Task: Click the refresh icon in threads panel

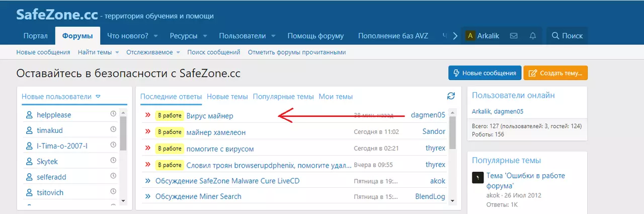Action: click(451, 96)
